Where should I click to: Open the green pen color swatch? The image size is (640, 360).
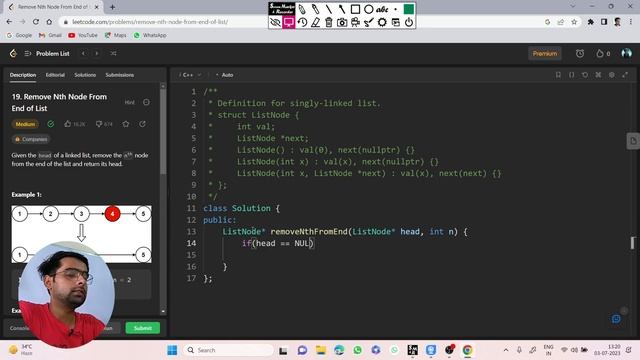tap(409, 9)
